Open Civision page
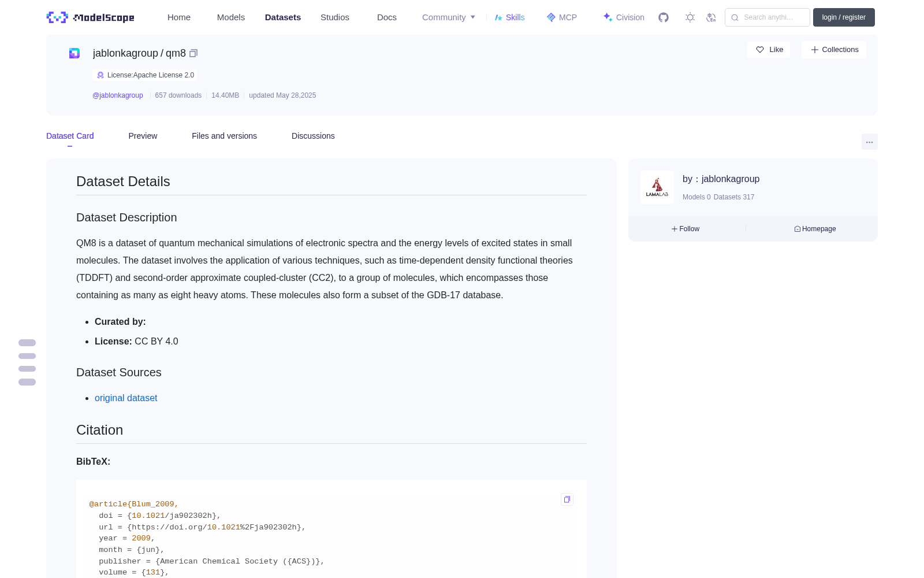The width and height of the screenshot is (924, 578). pos(624,17)
